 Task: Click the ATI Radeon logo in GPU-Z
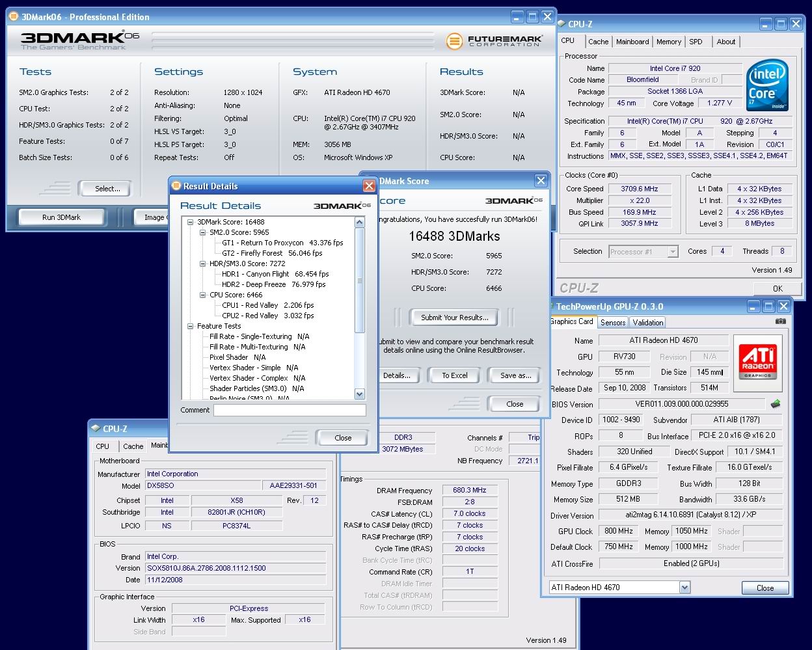click(x=757, y=362)
